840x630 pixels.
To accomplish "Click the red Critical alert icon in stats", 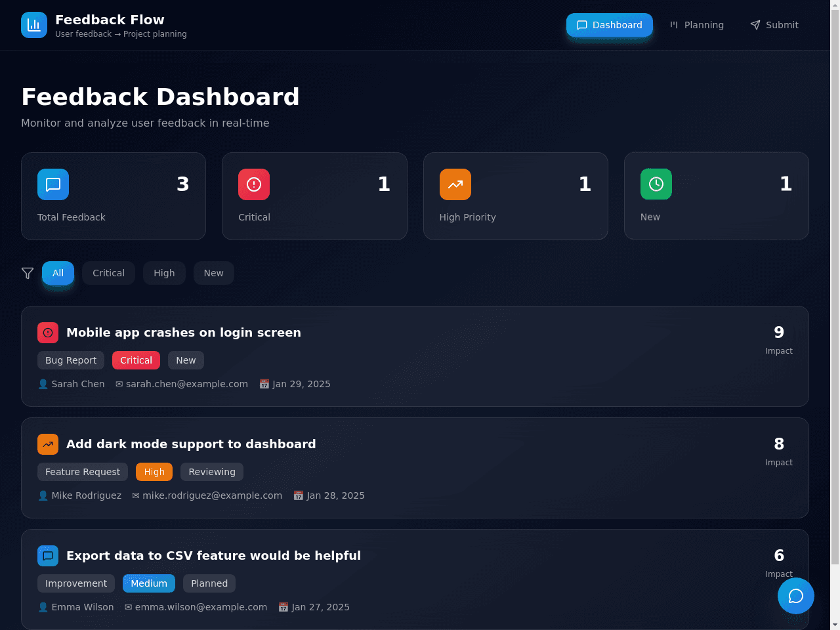I will point(254,184).
